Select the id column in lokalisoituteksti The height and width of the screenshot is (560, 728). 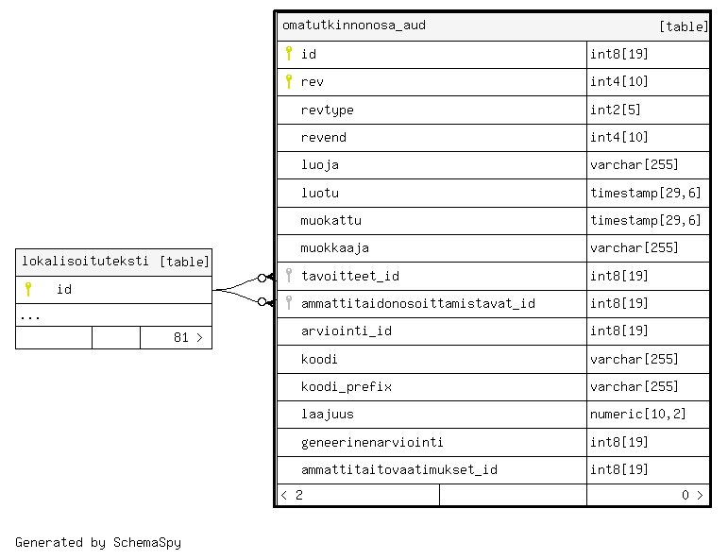64,290
